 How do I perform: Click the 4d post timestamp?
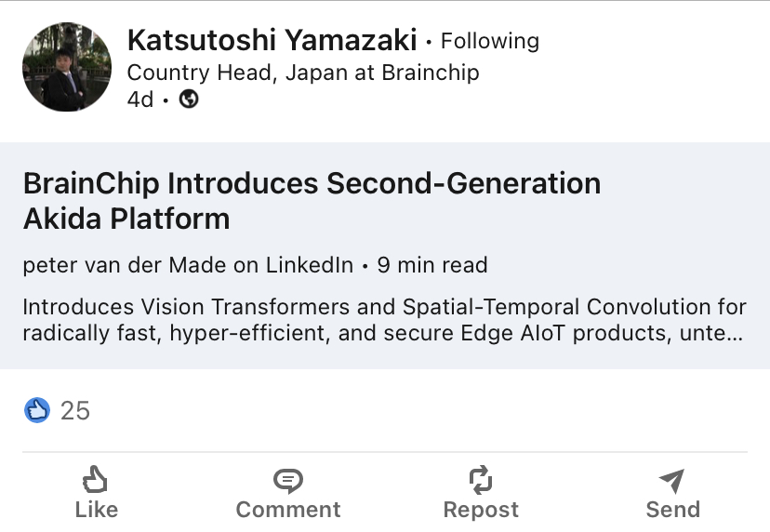(140, 100)
